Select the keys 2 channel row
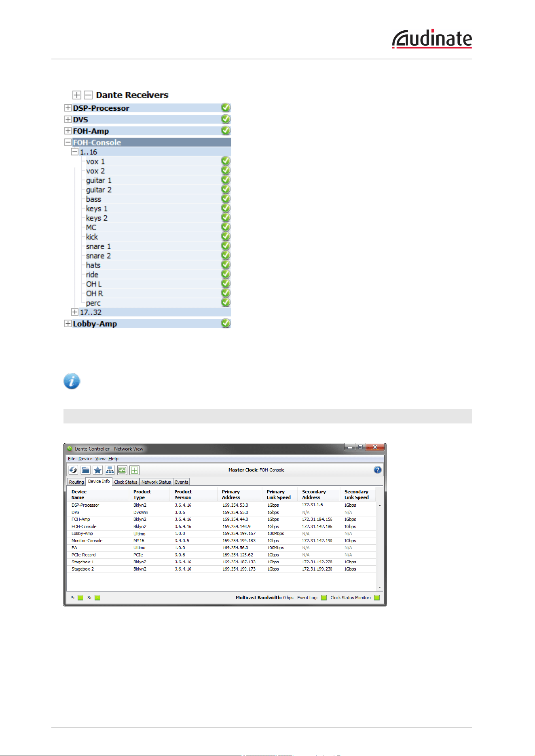Viewport: 535px width, 756px height. point(158,218)
